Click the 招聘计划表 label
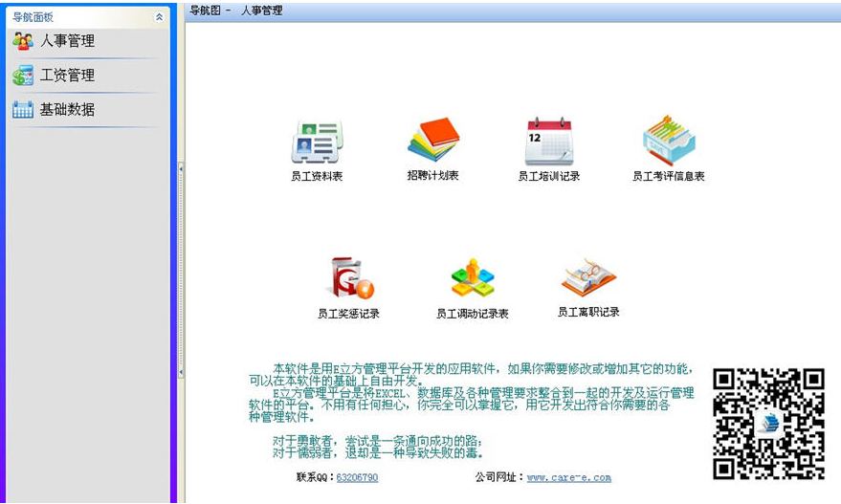This screenshot has width=841, height=504. [x=432, y=175]
